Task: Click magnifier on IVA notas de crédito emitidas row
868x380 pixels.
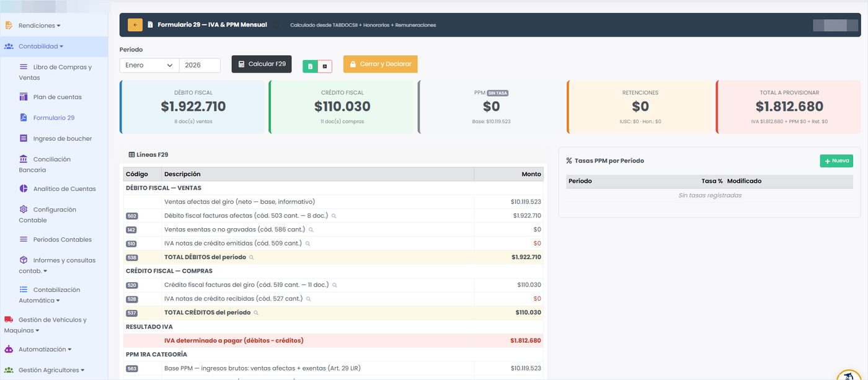Action: [x=308, y=244]
